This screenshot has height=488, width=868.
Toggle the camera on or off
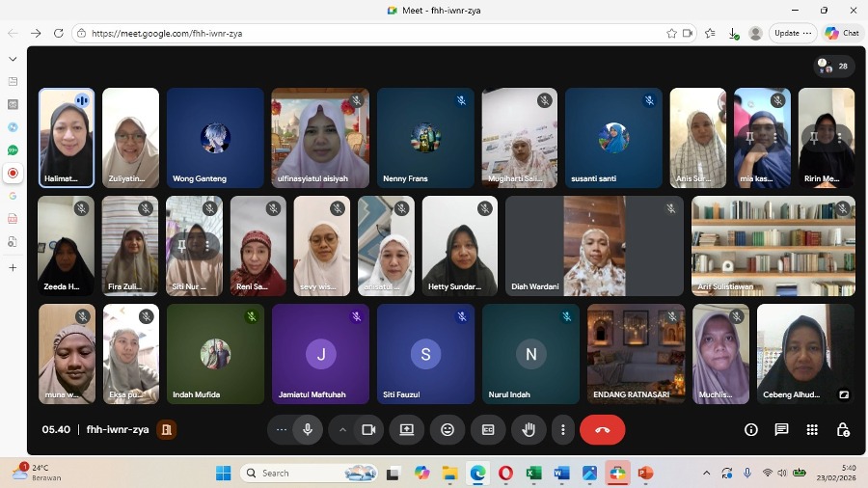pyautogui.click(x=367, y=430)
